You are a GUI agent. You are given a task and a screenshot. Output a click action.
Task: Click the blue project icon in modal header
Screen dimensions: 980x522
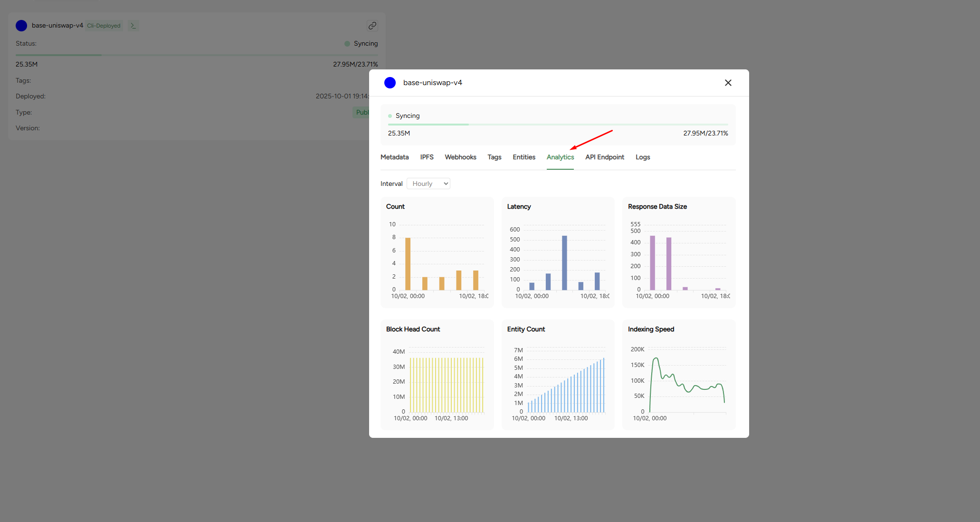[390, 83]
